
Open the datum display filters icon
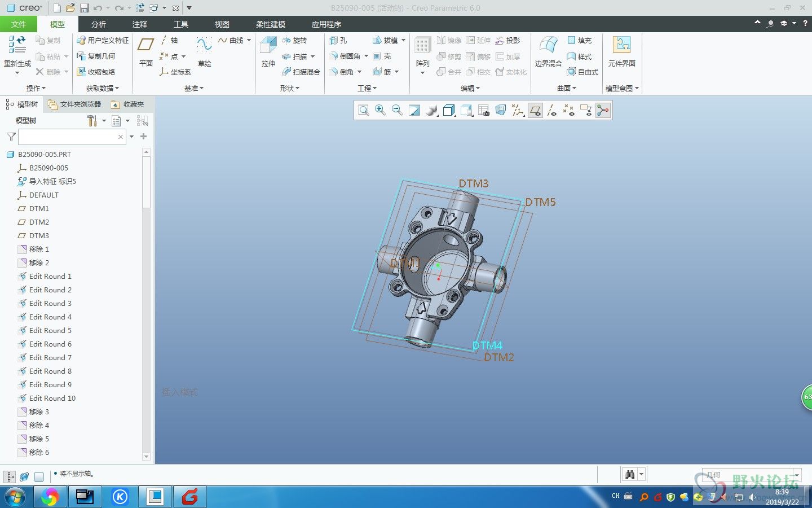pos(518,111)
